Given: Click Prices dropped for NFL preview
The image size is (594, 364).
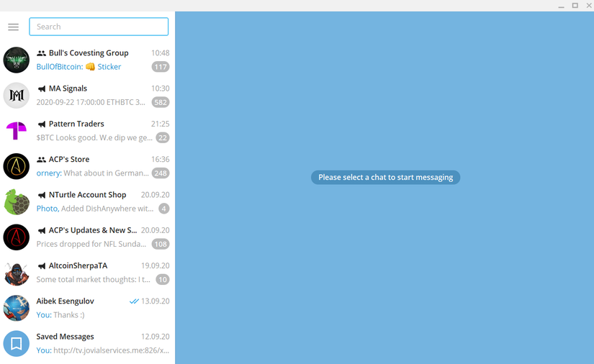Looking at the screenshot, I should (x=91, y=244).
